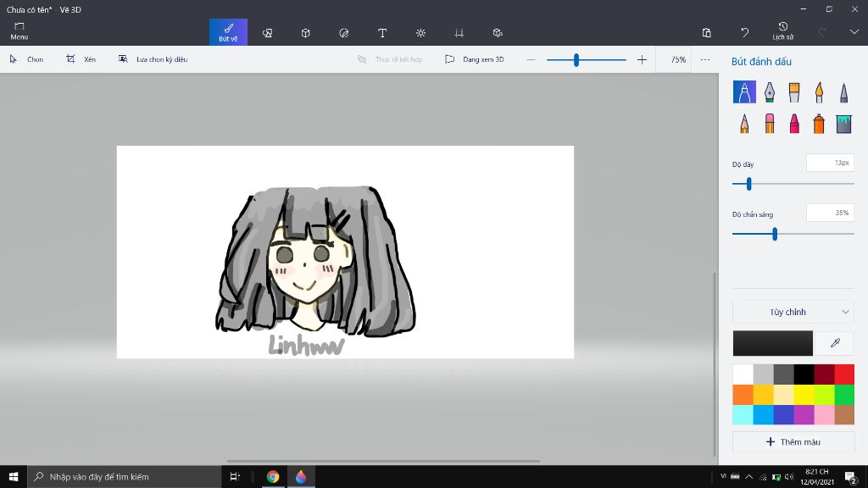Open Google Chrome from the taskbar
Image resolution: width=868 pixels, height=488 pixels.
click(x=273, y=476)
